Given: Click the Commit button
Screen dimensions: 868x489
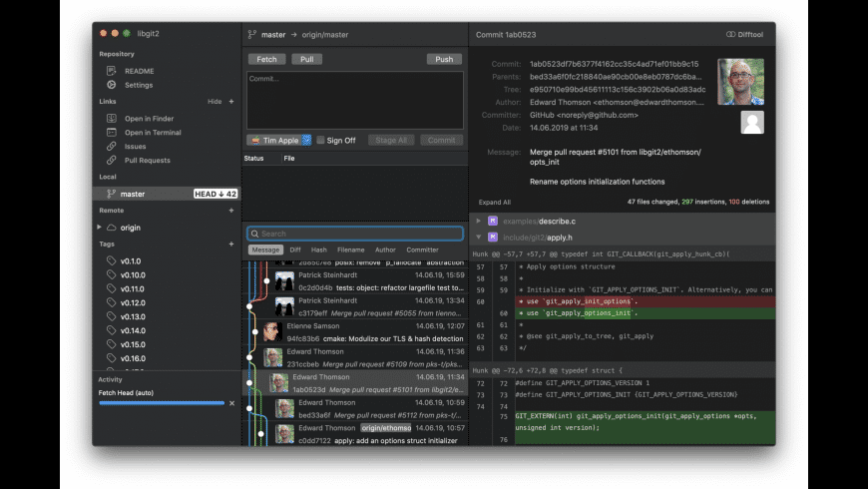Looking at the screenshot, I should [x=441, y=140].
